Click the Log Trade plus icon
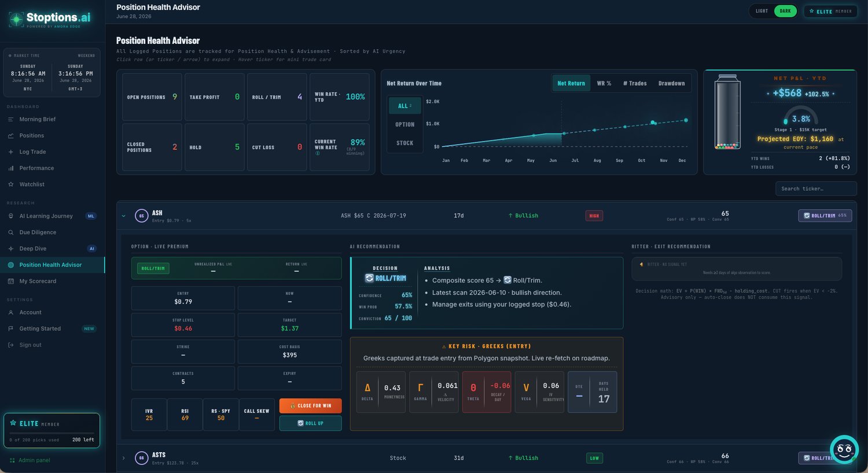The height and width of the screenshot is (473, 868). 11,151
